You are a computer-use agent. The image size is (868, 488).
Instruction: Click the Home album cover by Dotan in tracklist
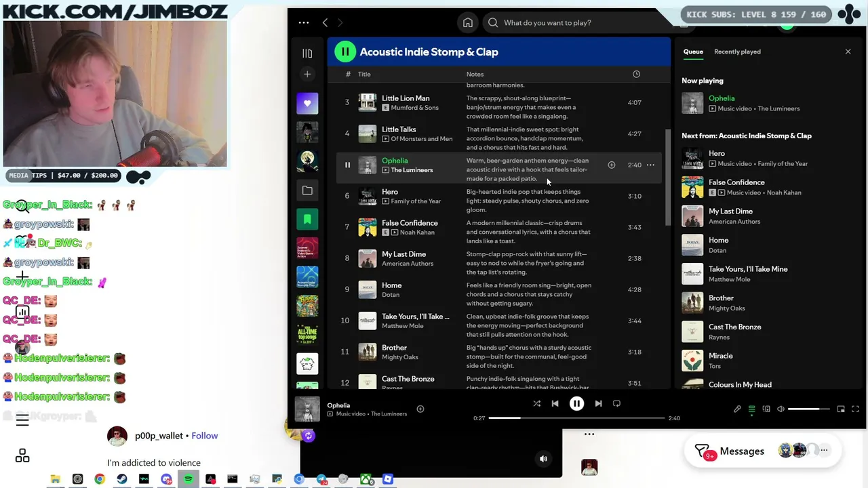367,289
